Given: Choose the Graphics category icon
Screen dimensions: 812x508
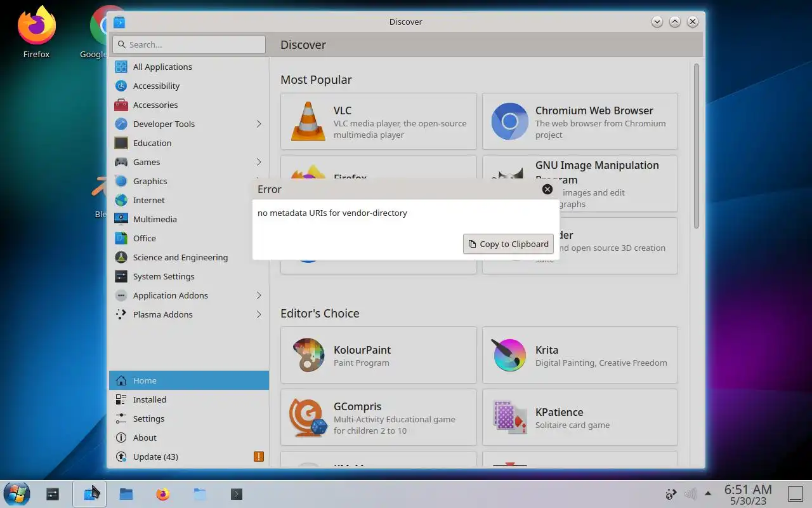Looking at the screenshot, I should coord(121,181).
